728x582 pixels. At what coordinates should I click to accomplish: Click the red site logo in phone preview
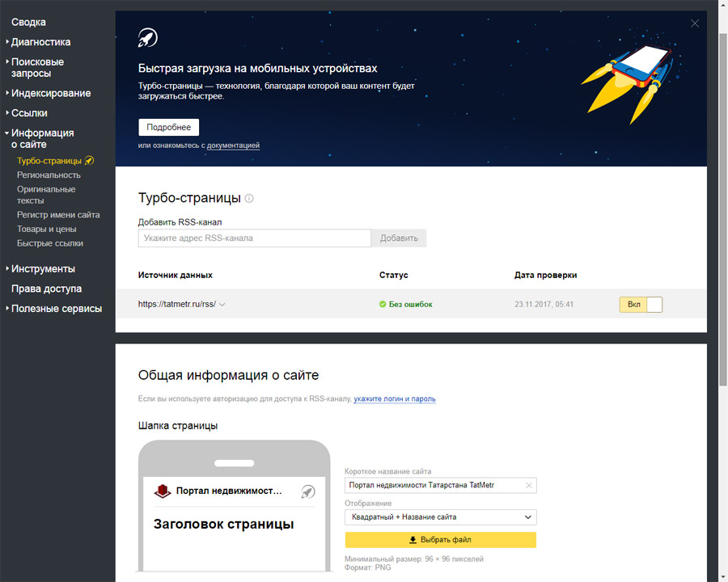(163, 491)
